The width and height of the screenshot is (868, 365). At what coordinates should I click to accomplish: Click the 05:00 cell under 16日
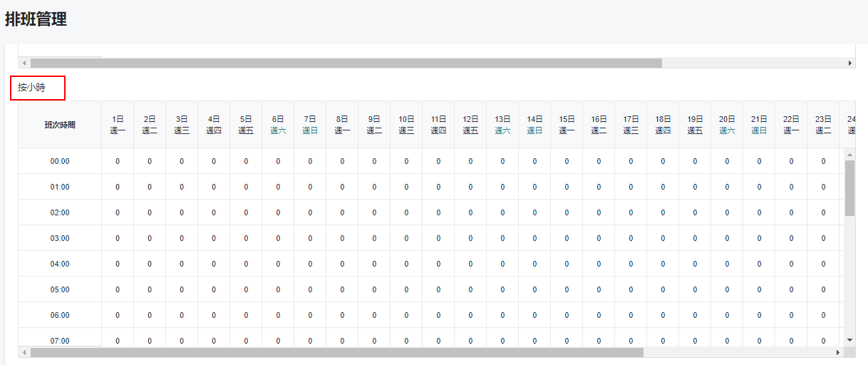599,289
